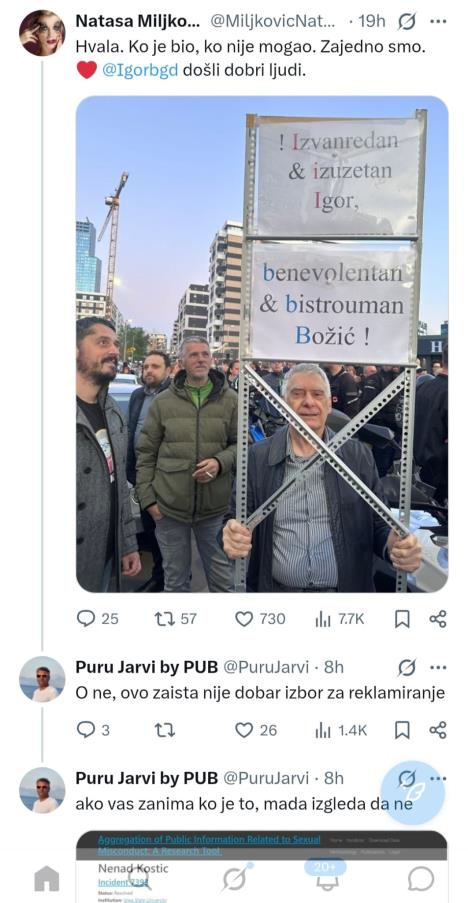View analytics showing 7.7K views
The height and width of the screenshot is (903, 468).
[340, 619]
